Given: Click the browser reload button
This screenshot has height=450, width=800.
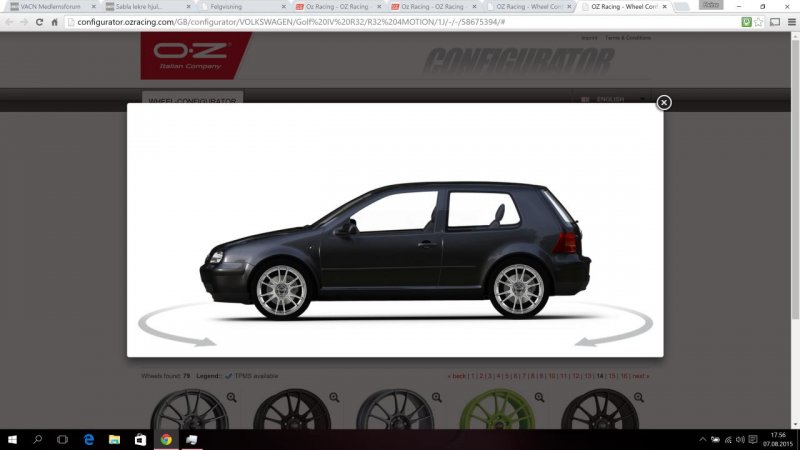Looking at the screenshot, I should tap(40, 21).
